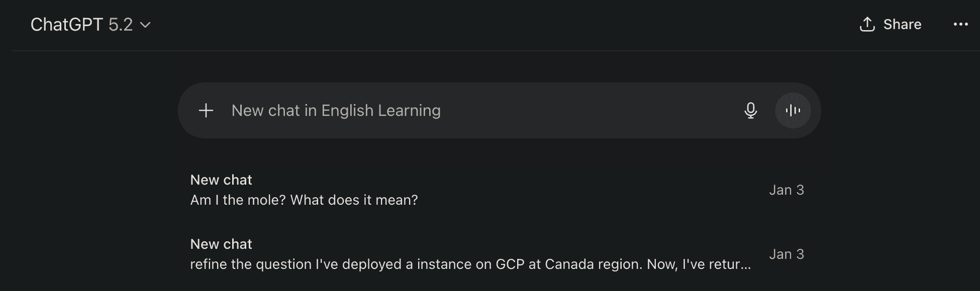Click the 5.2 model version label
Image resolution: width=980 pixels, height=291 pixels.
point(121,25)
